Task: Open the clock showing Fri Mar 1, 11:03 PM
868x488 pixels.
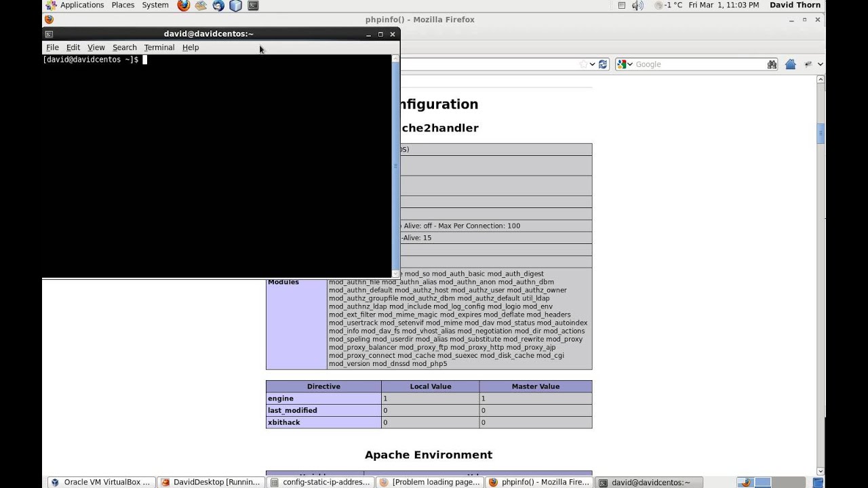Action: coord(724,5)
